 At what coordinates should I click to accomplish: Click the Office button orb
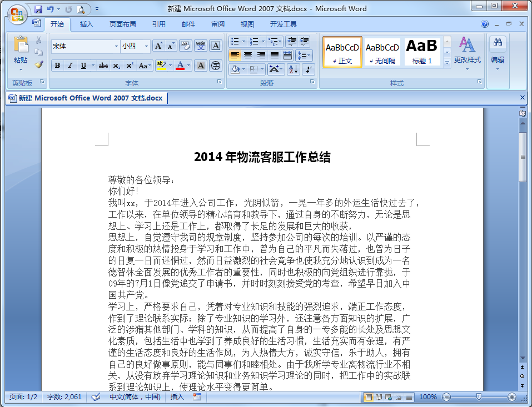(x=17, y=15)
